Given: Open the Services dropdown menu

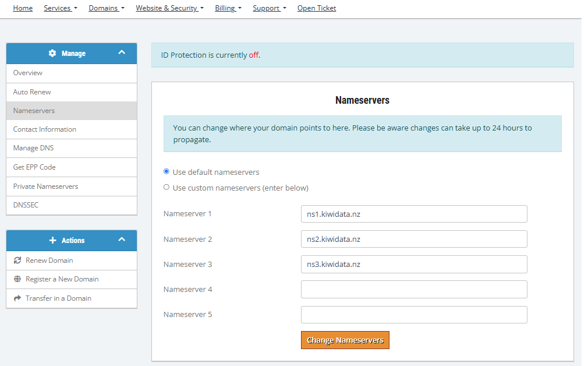Looking at the screenshot, I should click(60, 8).
